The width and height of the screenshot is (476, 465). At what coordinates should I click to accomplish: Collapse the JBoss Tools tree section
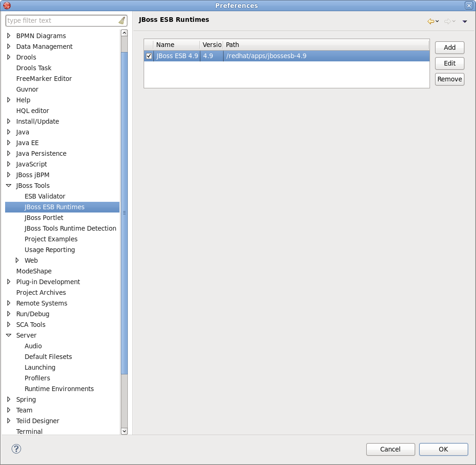(8, 185)
